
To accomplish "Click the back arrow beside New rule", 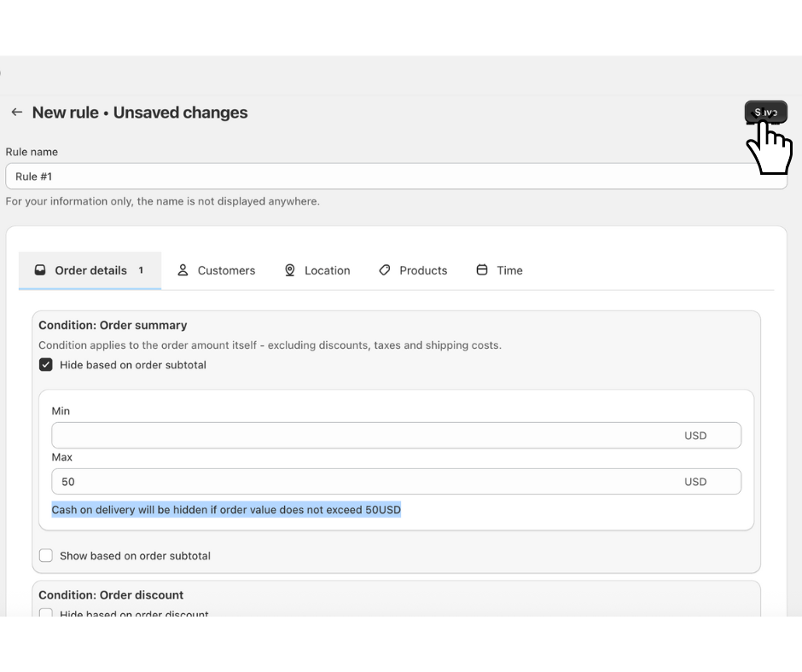I will 16,113.
